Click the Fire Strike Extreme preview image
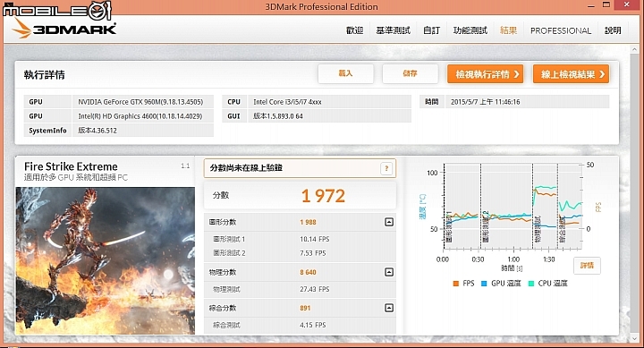 (106, 260)
